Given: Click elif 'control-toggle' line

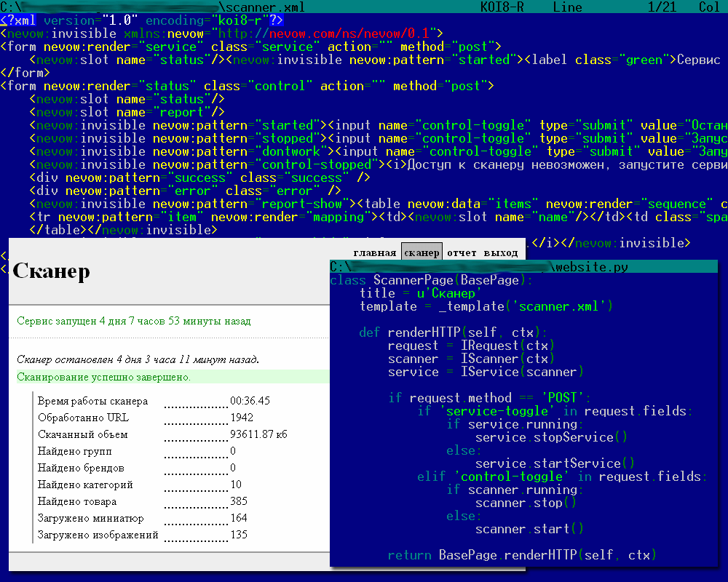Looking at the screenshot, I should click(562, 477).
